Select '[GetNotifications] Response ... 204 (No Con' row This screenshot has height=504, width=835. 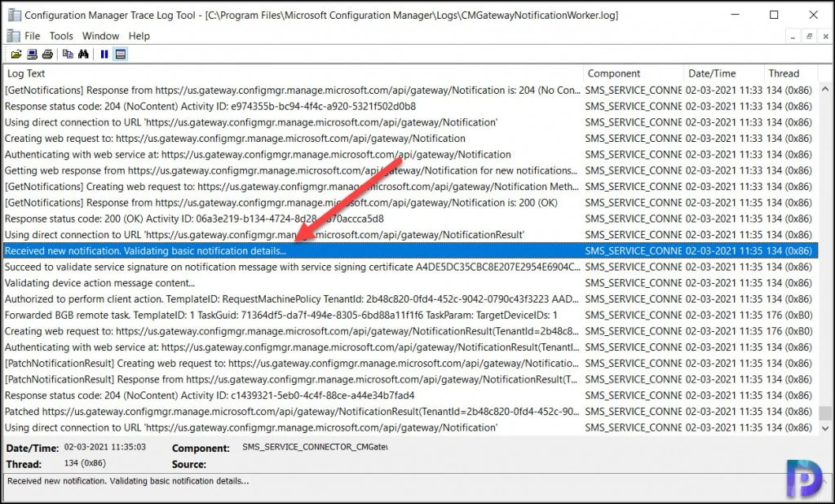tap(411, 91)
